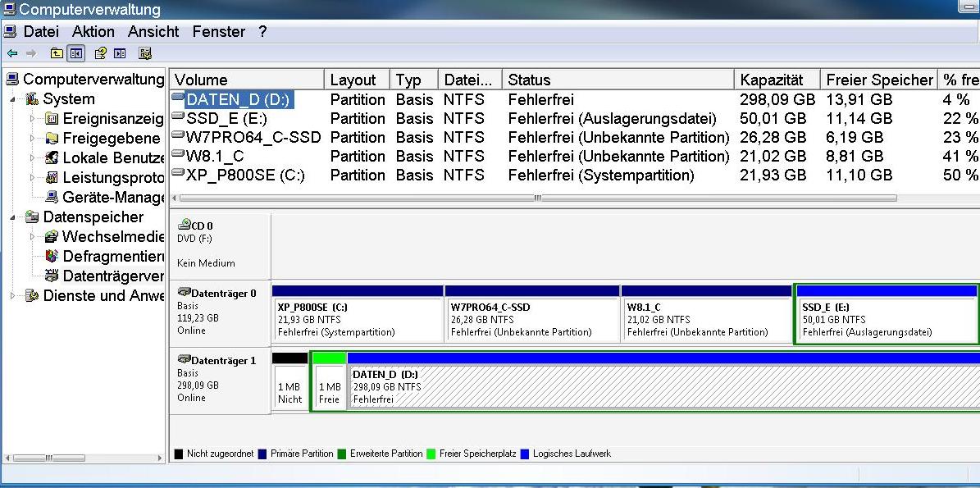980x488 pixels.
Task: Click the Primäre Partition legend color swatch
Action: pos(262,454)
